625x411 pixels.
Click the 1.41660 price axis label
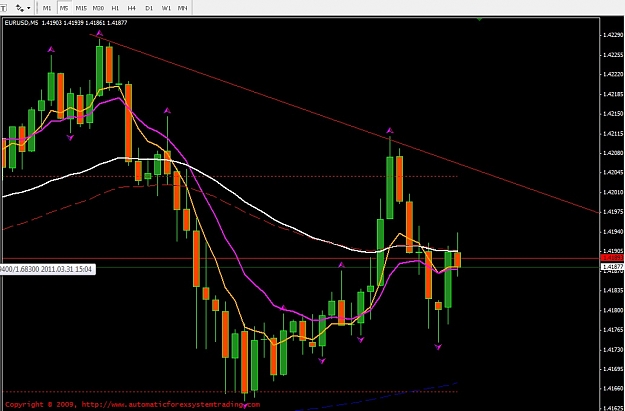pos(613,388)
